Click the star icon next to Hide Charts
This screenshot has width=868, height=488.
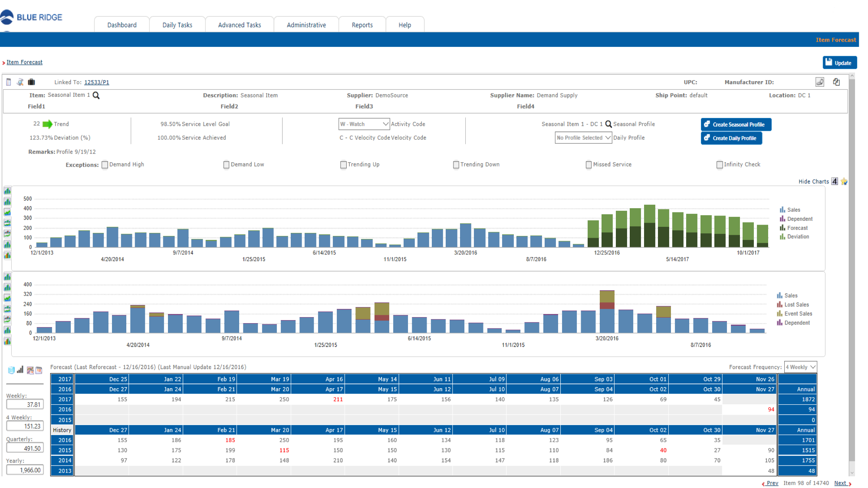[x=844, y=181]
